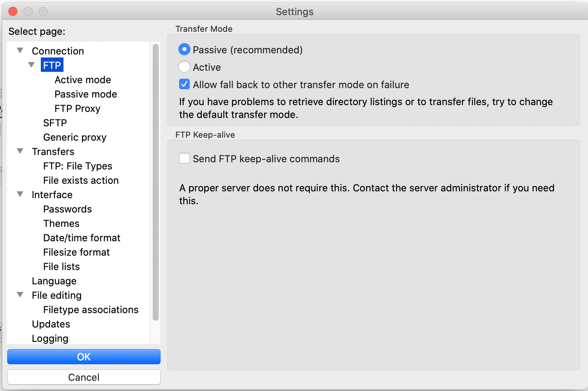The width and height of the screenshot is (588, 391).
Task: Select the Active mode tree item
Action: tap(83, 80)
